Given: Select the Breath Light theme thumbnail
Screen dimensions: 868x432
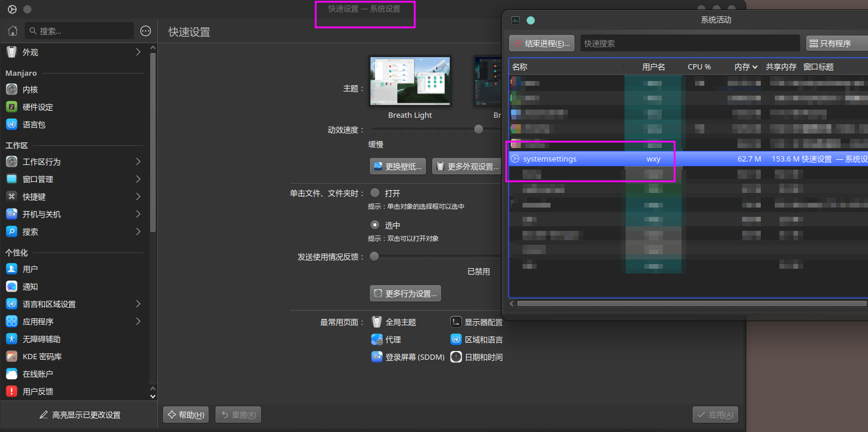Looking at the screenshot, I should point(410,82).
